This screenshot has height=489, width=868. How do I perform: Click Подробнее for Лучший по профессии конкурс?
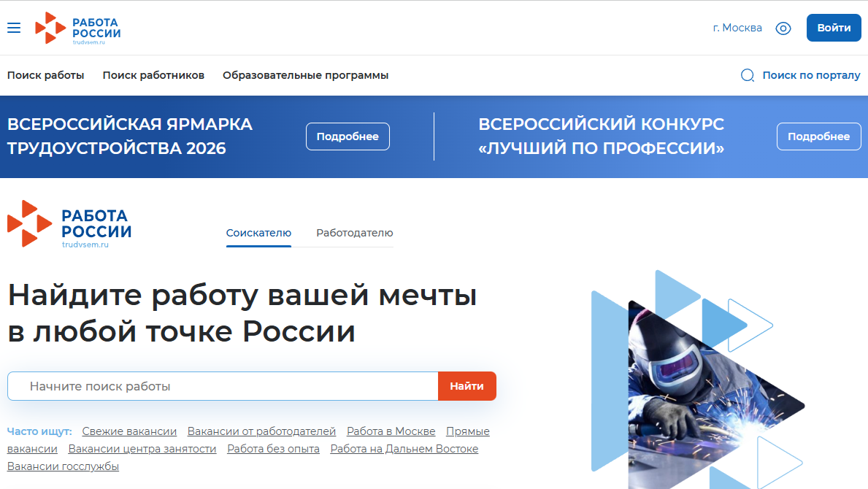click(x=819, y=136)
